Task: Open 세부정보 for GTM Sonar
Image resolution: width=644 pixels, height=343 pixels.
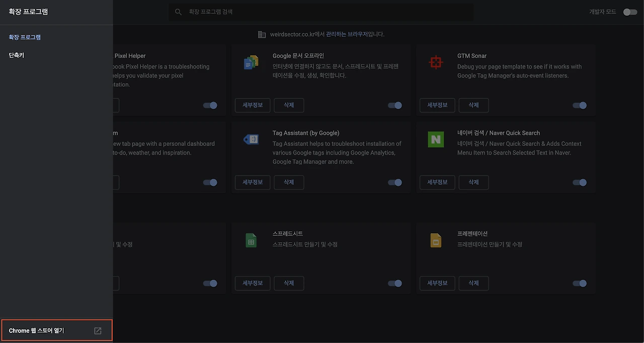Action: tap(437, 105)
